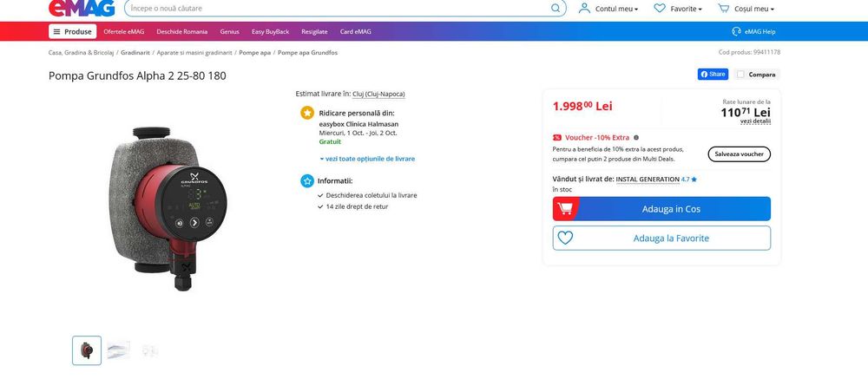Viewport: 868px width, 379px height.
Task: Open the Genius menu item
Action: pyautogui.click(x=230, y=31)
